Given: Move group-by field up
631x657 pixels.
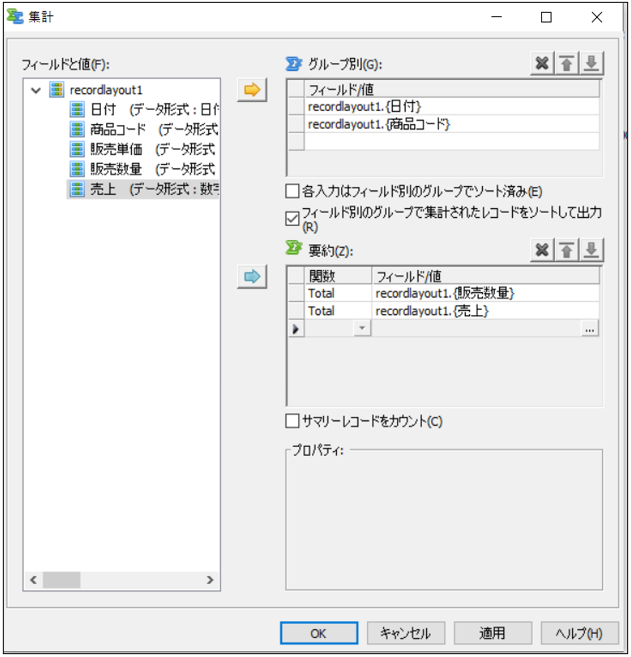Looking at the screenshot, I should point(567,64).
